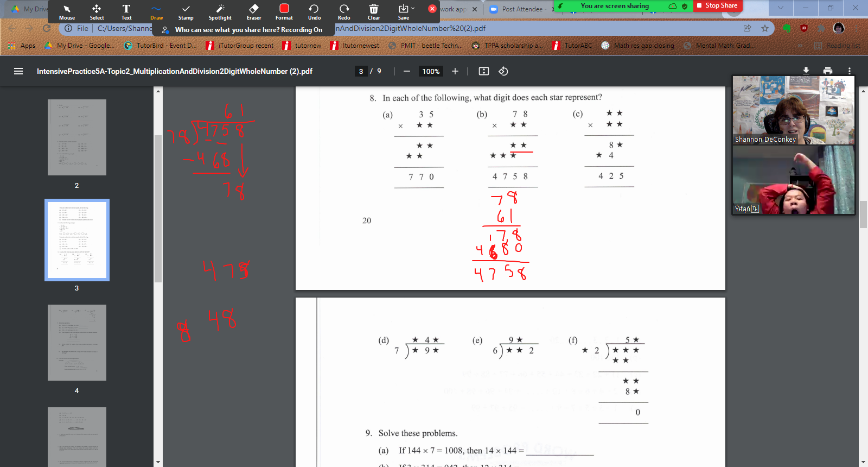Click the fit to page icon
The image size is (868, 467).
tap(484, 71)
